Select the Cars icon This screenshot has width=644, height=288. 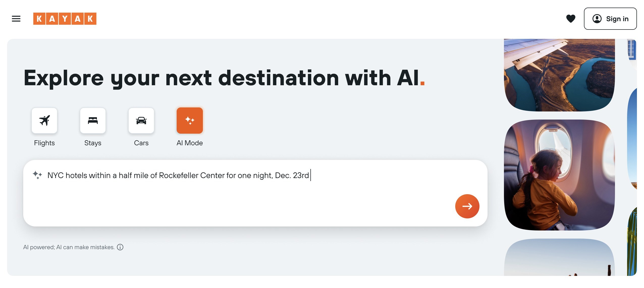pyautogui.click(x=141, y=121)
